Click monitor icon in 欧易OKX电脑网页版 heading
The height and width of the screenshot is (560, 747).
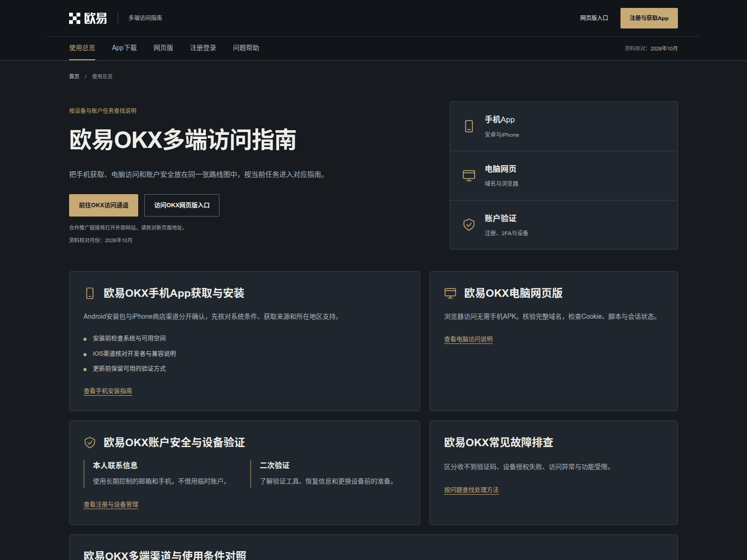(450, 293)
